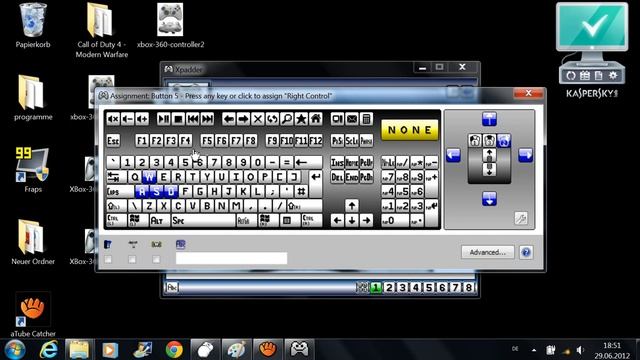
Task: Assign the Browser Search magnifier key
Action: [x=287, y=119]
